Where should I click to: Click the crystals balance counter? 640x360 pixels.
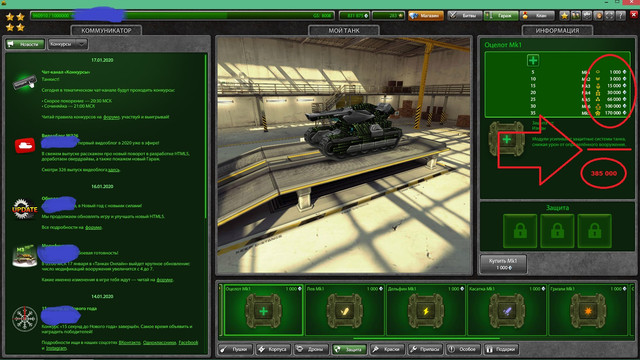[x=354, y=16]
